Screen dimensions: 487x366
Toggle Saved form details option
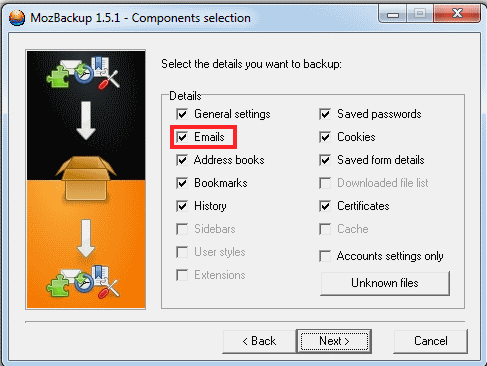click(325, 160)
